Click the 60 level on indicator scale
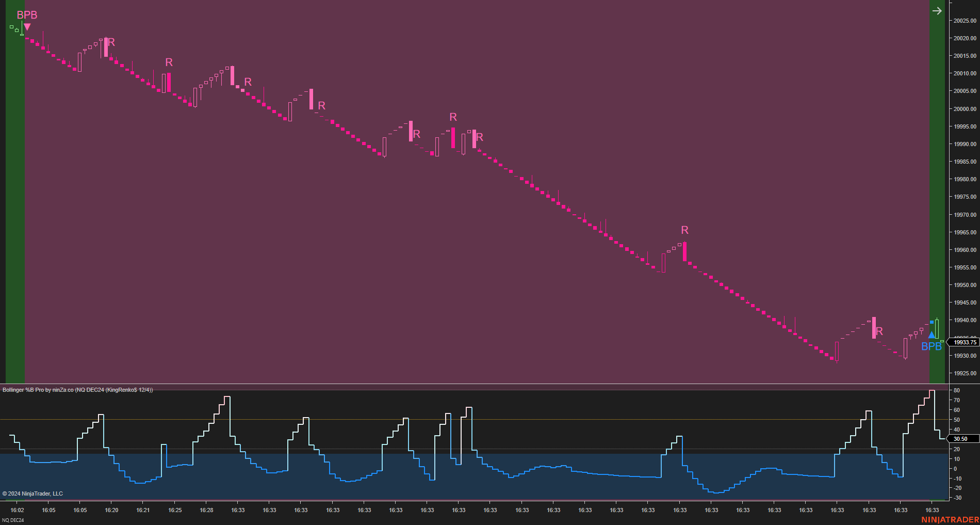 coord(956,410)
